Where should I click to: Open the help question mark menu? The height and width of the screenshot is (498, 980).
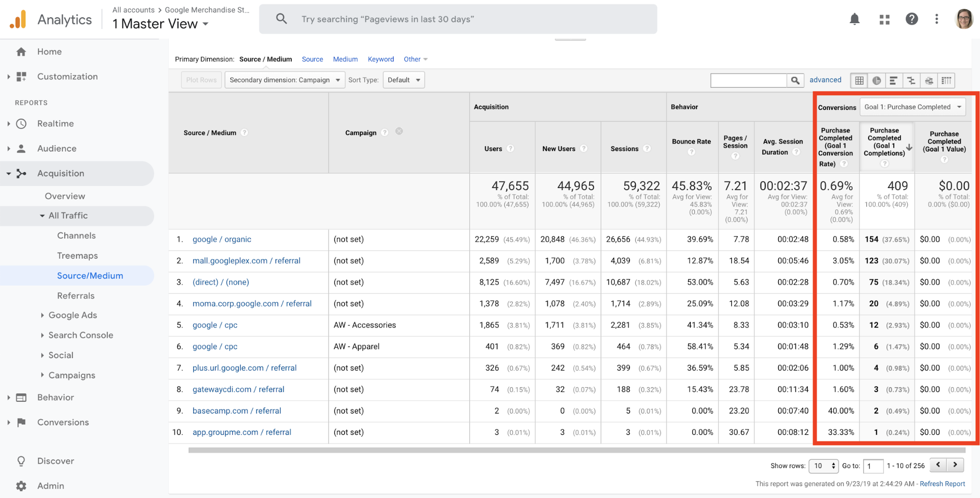[x=912, y=19]
